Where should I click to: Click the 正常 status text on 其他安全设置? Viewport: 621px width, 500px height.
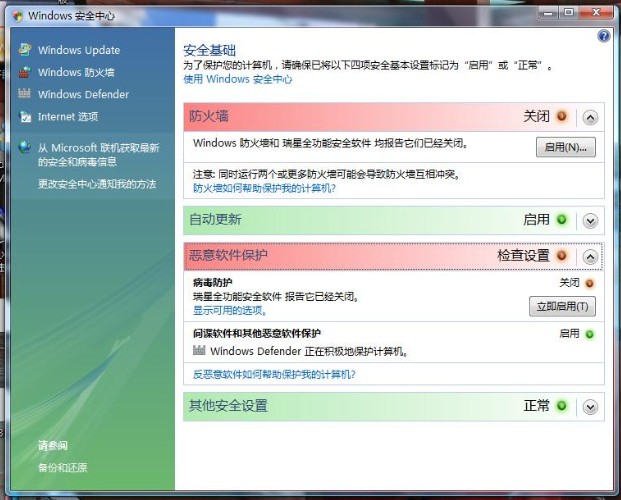coord(537,406)
